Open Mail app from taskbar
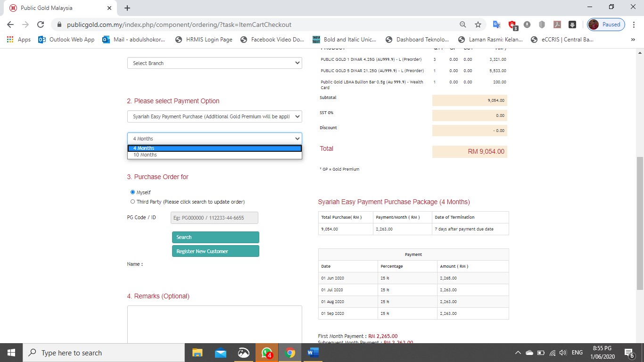Viewport: 644px width, 362px height. pyautogui.click(x=221, y=353)
